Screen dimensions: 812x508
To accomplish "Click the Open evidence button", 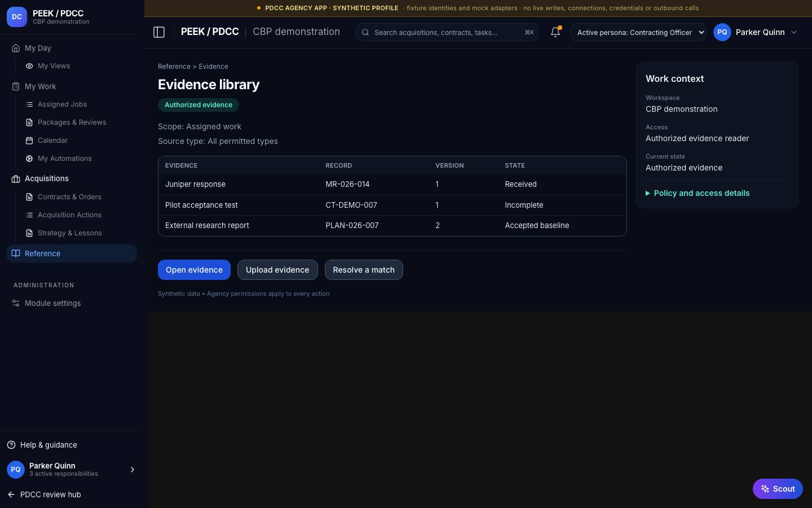I will [194, 270].
